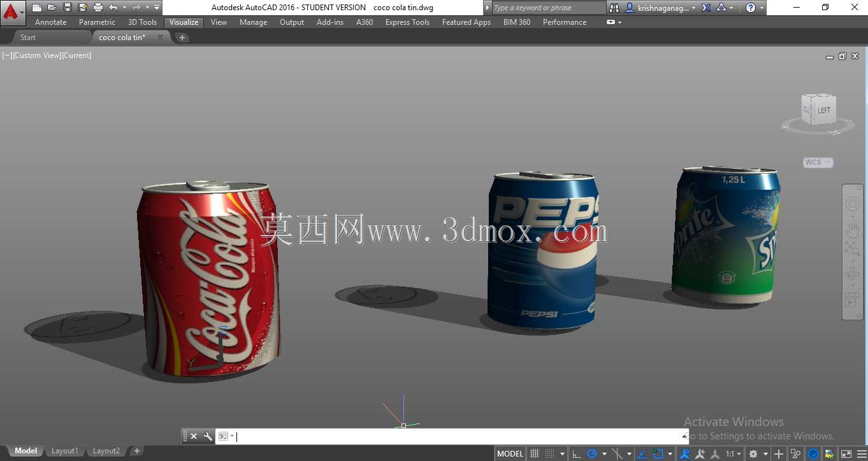
Task: Toggle Ortho mode on status bar
Action: (x=577, y=454)
